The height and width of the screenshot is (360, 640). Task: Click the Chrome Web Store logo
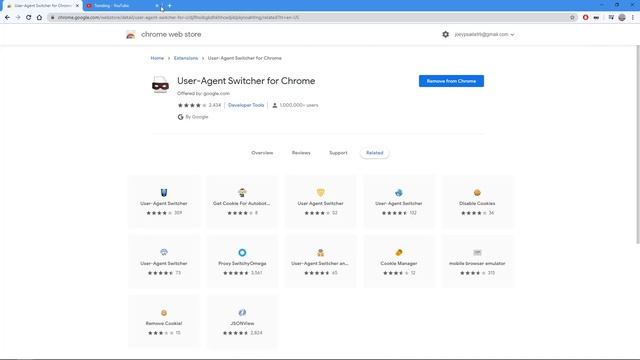[x=131, y=35]
